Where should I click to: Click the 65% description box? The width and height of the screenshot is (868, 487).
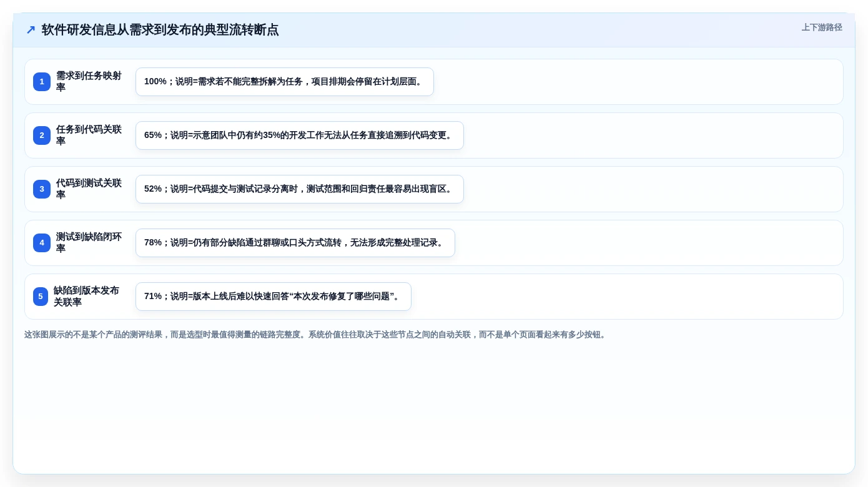pyautogui.click(x=300, y=135)
